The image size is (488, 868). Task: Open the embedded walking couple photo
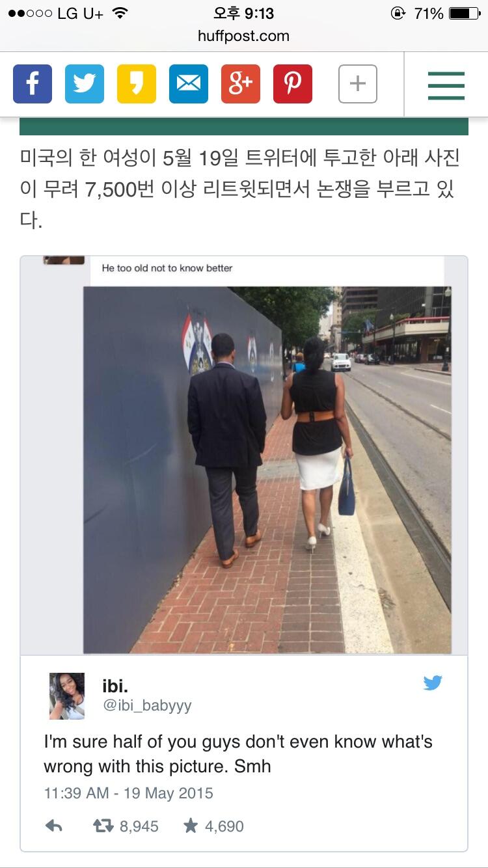pos(267,470)
